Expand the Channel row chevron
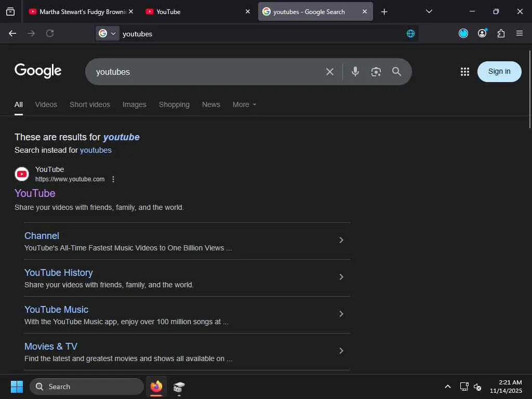 click(341, 240)
